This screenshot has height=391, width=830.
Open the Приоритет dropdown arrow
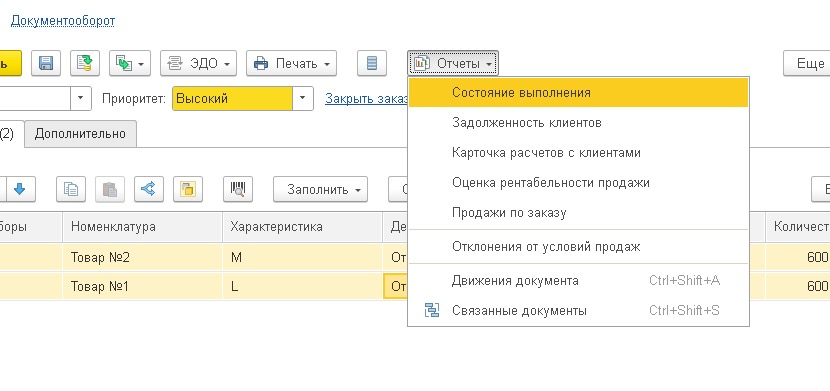(303, 98)
